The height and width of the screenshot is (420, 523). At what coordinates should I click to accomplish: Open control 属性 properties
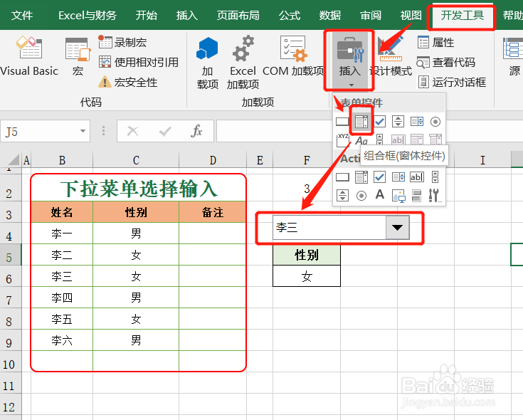pyautogui.click(x=436, y=43)
